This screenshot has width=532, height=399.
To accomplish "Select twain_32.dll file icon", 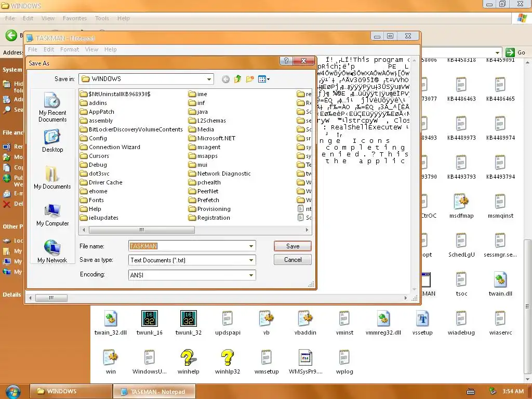I will (111, 323).
